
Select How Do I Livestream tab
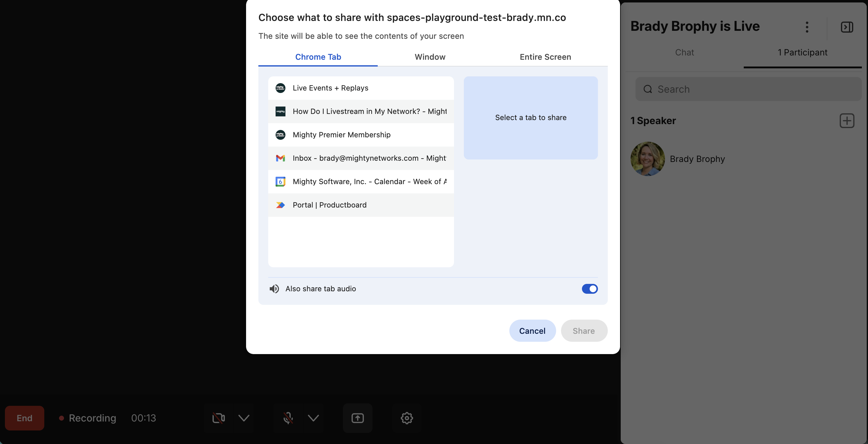coord(361,111)
